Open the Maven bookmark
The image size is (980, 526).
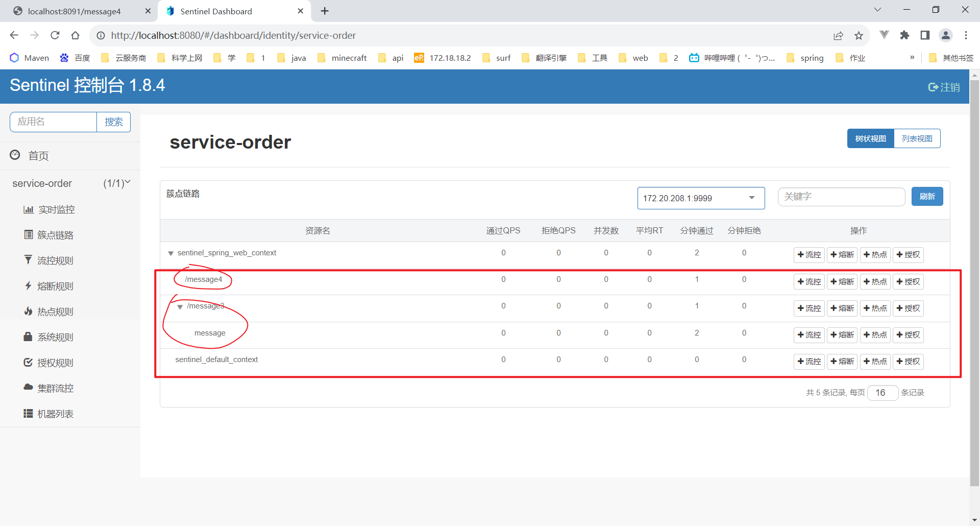tap(29, 58)
